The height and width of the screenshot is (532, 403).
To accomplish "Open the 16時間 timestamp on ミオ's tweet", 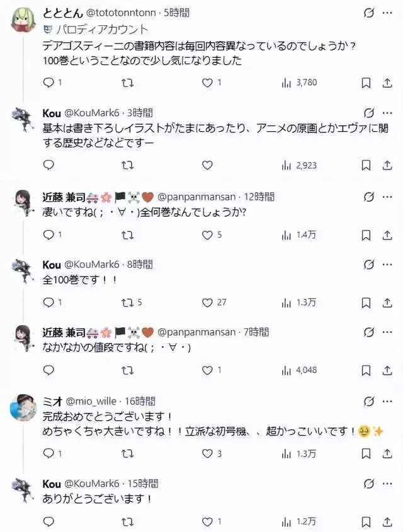I will point(140,401).
